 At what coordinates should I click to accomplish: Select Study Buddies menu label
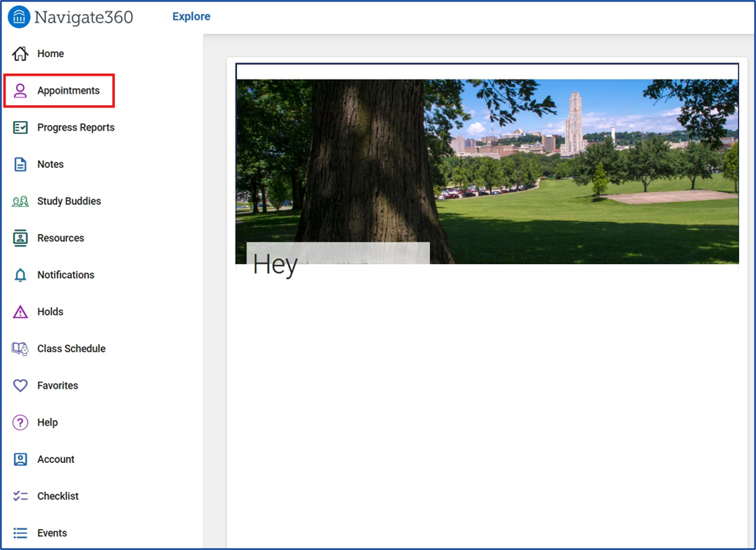click(69, 201)
